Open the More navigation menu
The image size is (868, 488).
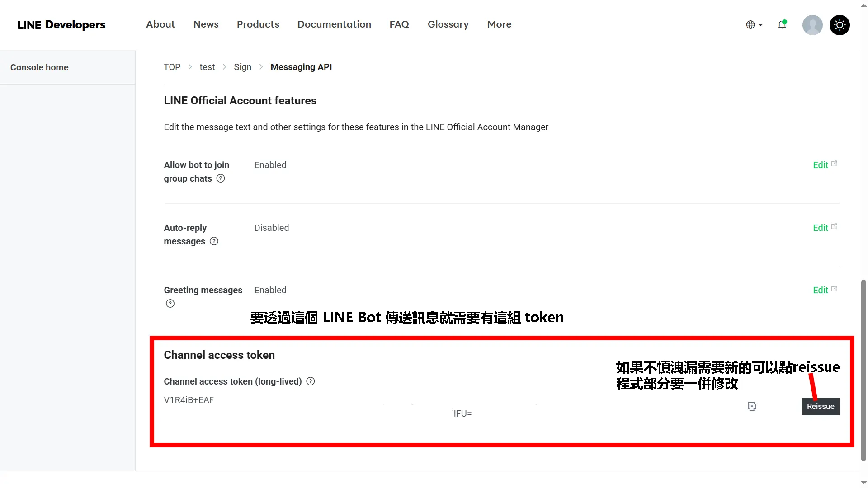point(499,25)
